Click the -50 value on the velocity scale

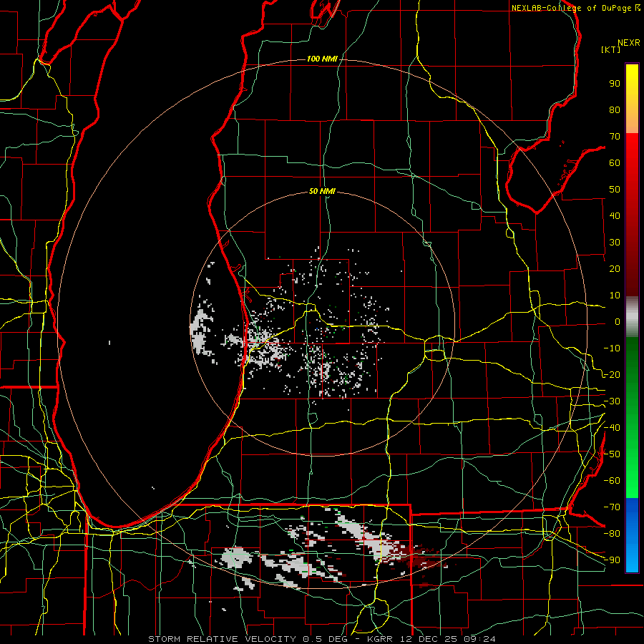pos(612,454)
